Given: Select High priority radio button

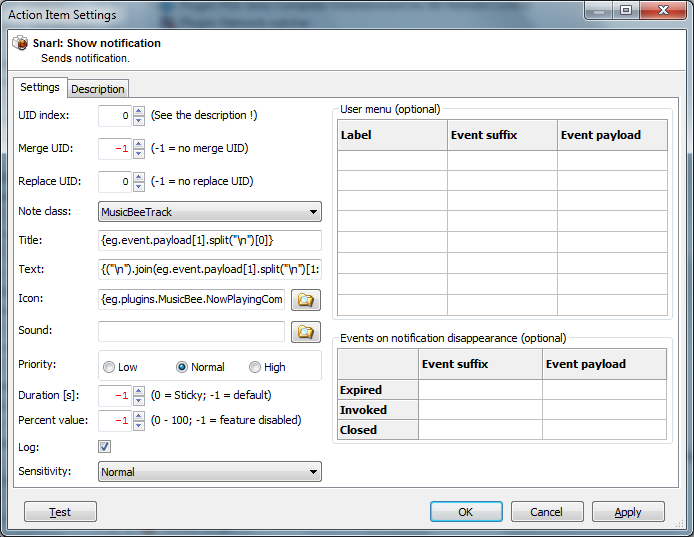Looking at the screenshot, I should coord(254,367).
